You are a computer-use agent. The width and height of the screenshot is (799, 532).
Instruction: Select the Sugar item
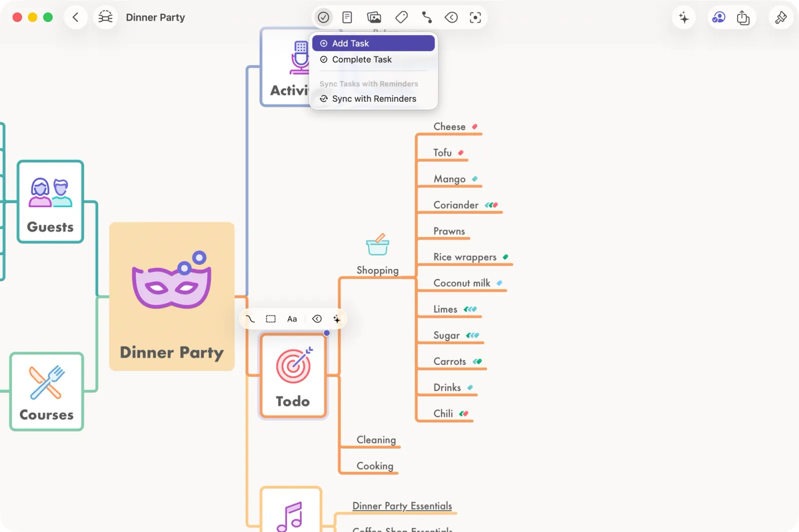click(446, 335)
